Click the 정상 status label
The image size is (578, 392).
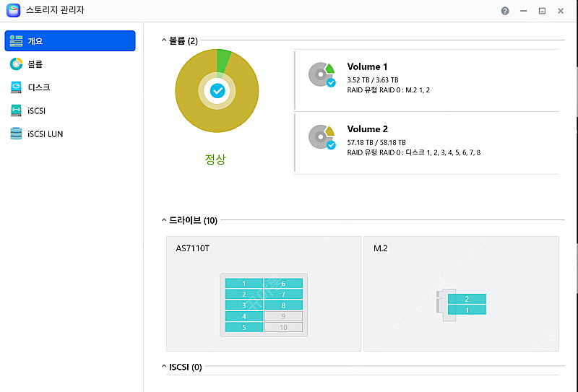(x=215, y=159)
